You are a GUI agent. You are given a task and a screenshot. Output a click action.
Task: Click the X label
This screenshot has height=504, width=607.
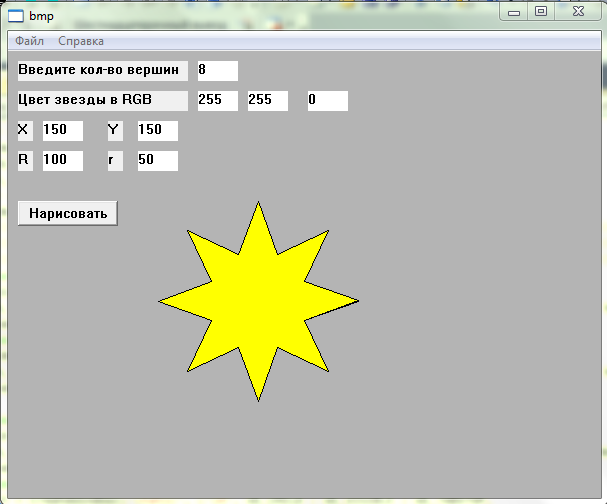(25, 131)
